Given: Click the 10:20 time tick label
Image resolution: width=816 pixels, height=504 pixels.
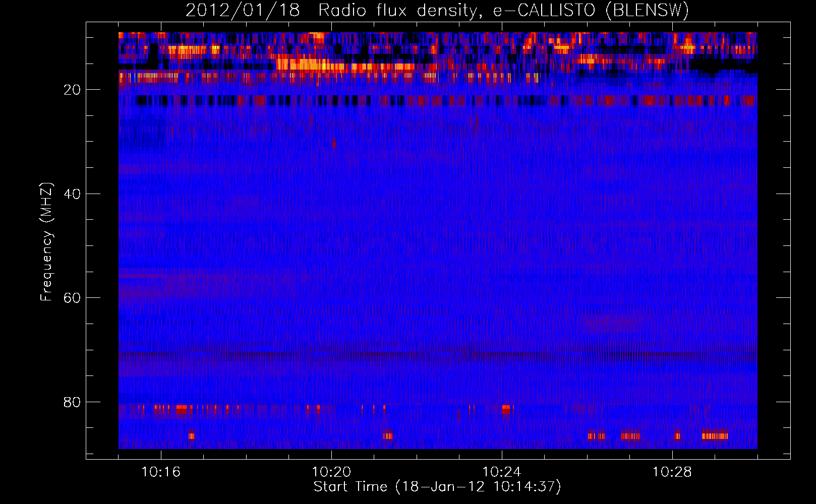Looking at the screenshot, I should [x=331, y=472].
